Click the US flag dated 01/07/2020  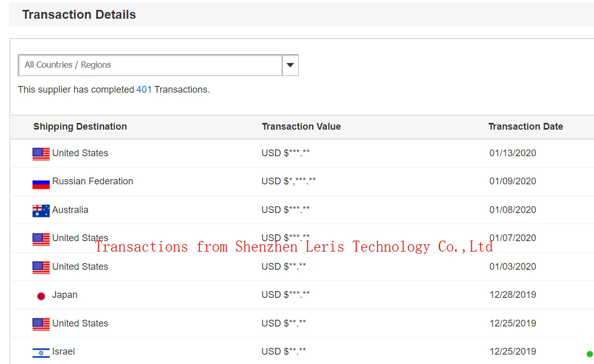[x=41, y=239]
